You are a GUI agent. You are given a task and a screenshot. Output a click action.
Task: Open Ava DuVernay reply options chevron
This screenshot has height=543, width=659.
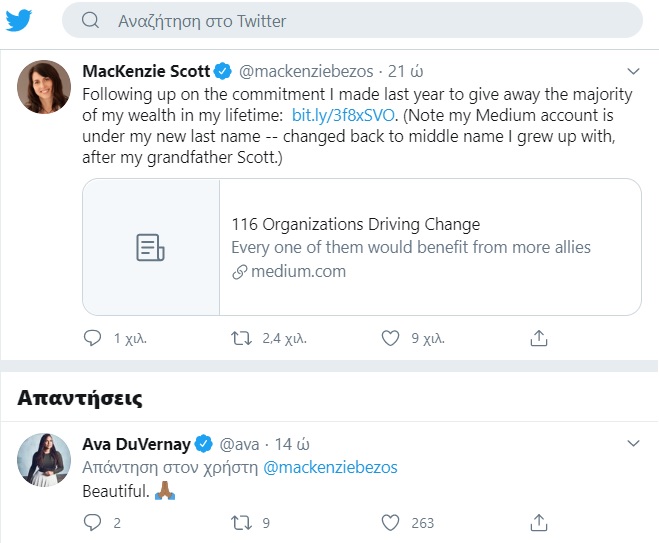click(632, 443)
